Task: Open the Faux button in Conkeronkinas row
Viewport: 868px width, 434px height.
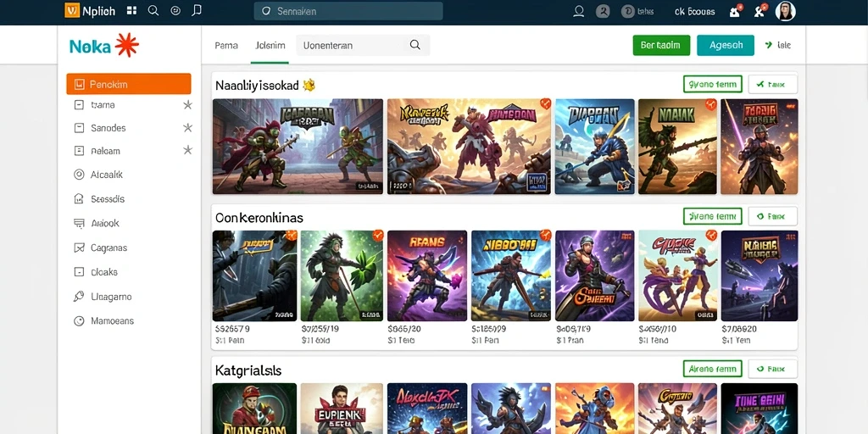Action: [773, 216]
